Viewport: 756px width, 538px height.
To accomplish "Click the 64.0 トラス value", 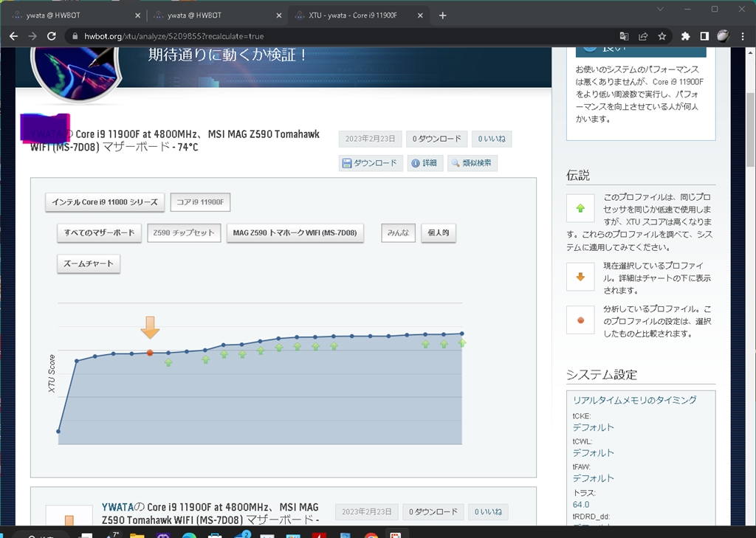I will [581, 504].
